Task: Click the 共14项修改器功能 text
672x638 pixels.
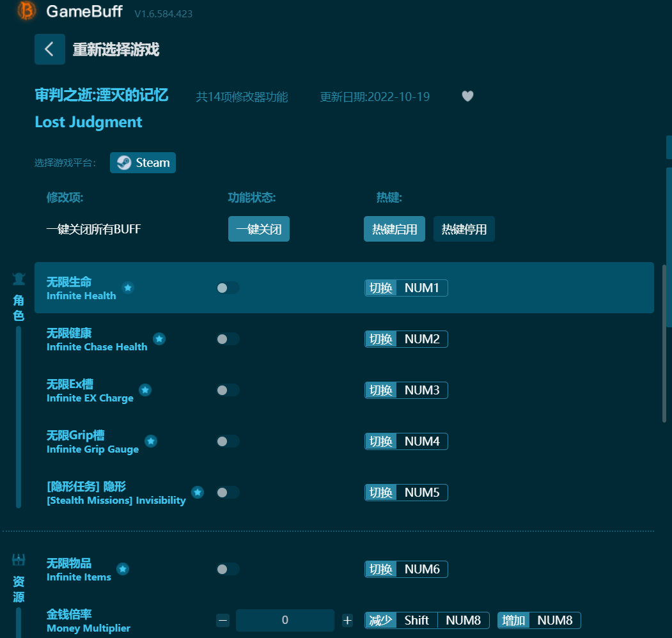Action: click(x=242, y=97)
